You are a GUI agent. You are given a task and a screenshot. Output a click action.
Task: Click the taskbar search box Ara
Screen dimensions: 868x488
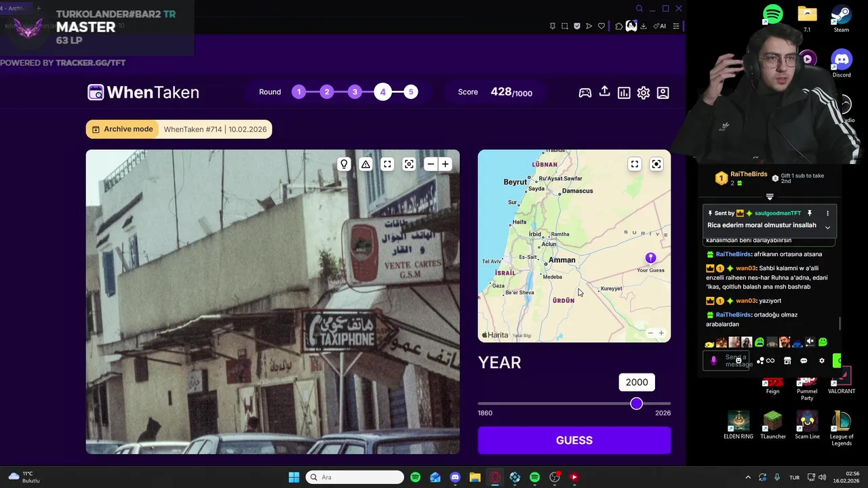[x=355, y=477]
